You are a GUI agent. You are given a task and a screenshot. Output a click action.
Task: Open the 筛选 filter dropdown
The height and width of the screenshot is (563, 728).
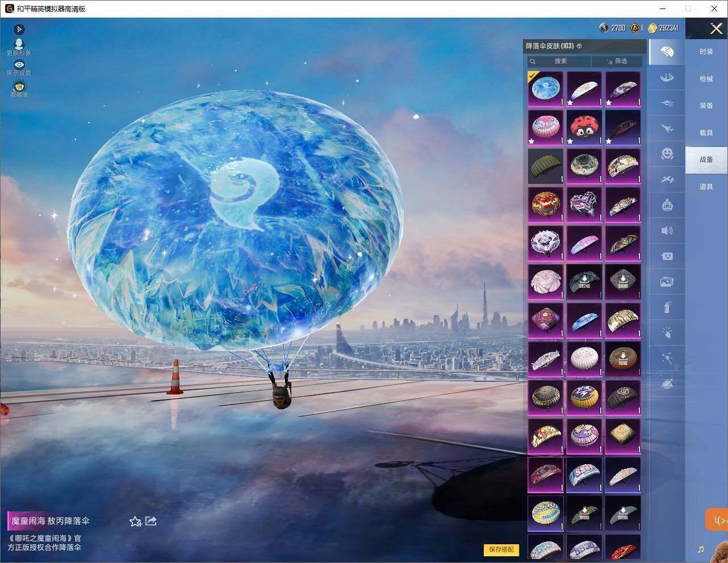click(617, 61)
